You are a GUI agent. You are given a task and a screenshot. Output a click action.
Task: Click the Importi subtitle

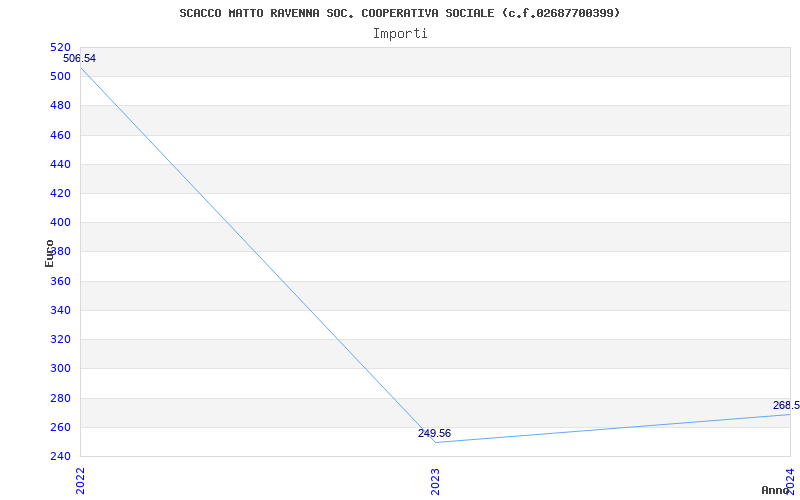(400, 34)
